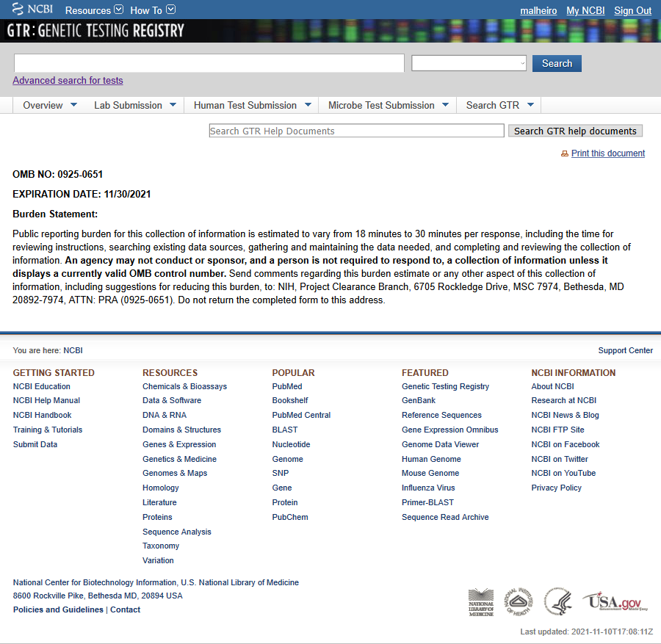Open Genetic Testing Registry footer link

coord(445,386)
